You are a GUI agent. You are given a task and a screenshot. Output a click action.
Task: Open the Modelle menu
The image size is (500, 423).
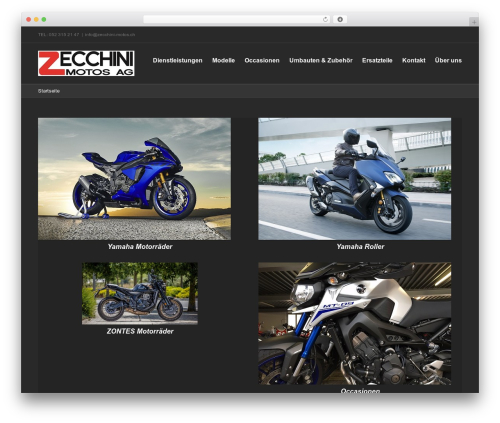click(223, 60)
